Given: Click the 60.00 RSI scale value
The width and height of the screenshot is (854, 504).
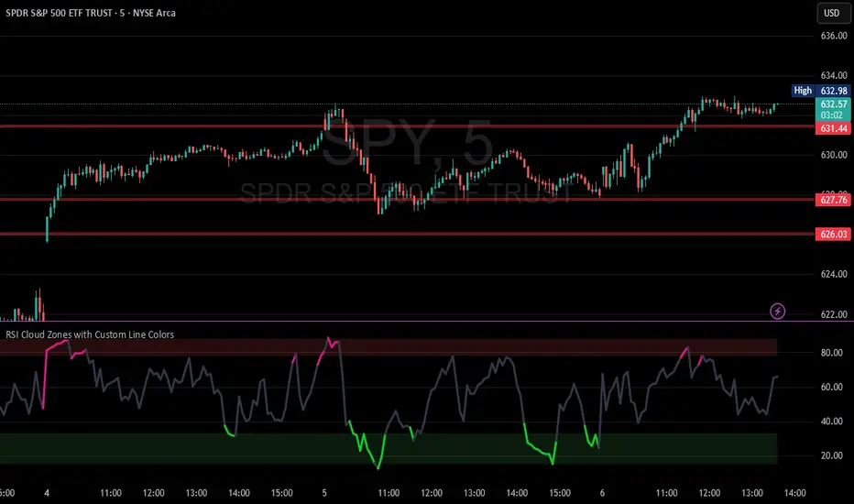Looking at the screenshot, I should (x=832, y=387).
